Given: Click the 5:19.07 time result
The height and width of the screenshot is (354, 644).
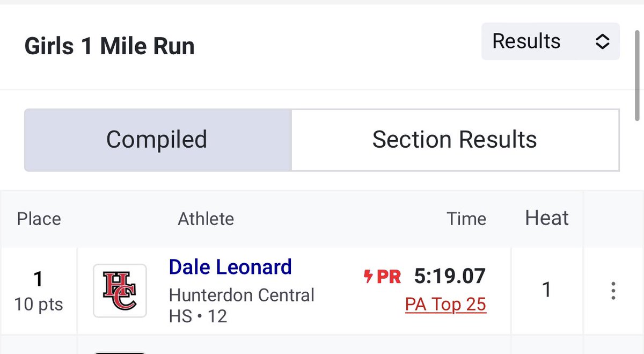Looking at the screenshot, I should pyautogui.click(x=450, y=276).
